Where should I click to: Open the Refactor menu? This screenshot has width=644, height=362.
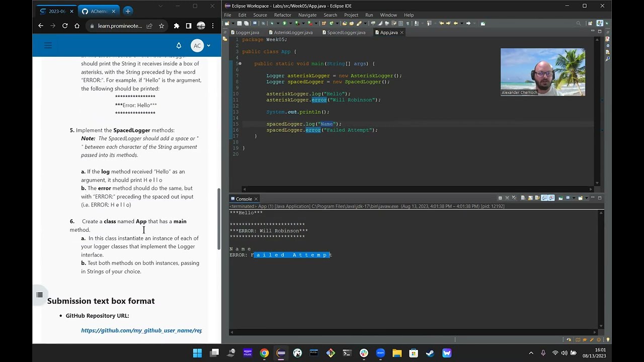[x=282, y=15]
